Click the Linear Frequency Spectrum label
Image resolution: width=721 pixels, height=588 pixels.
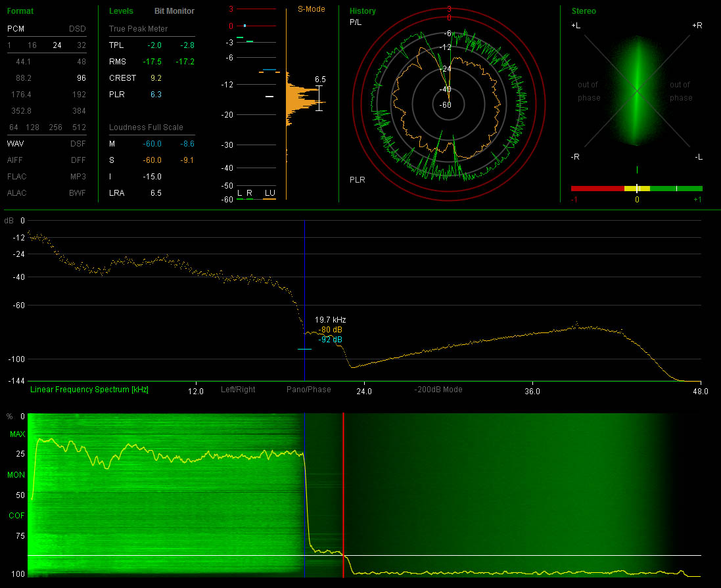pyautogui.click(x=89, y=390)
